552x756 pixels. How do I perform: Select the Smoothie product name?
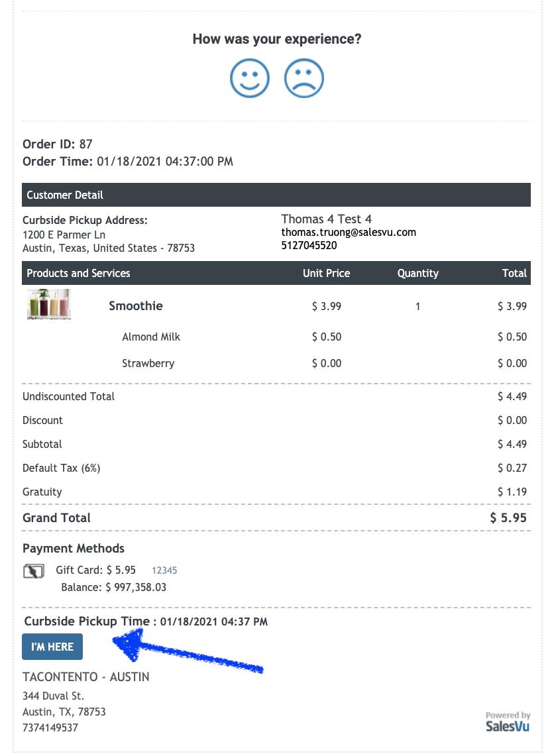tap(136, 306)
